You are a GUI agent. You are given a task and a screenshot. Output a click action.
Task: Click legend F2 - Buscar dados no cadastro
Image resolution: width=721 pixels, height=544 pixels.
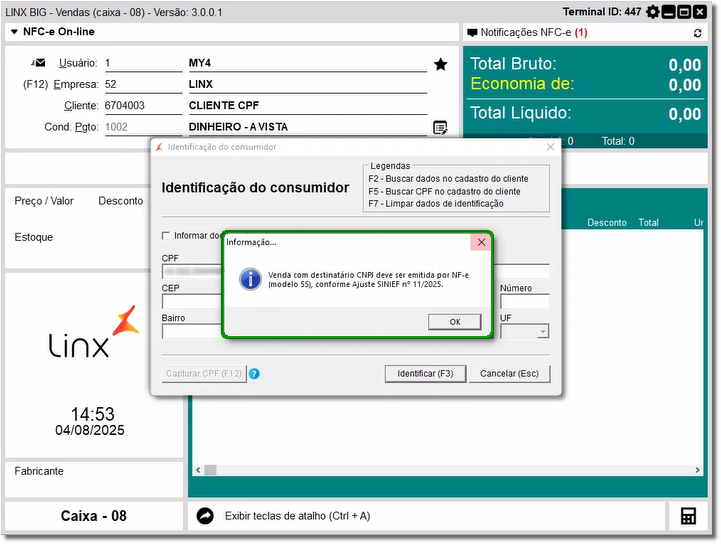pyautogui.click(x=448, y=179)
